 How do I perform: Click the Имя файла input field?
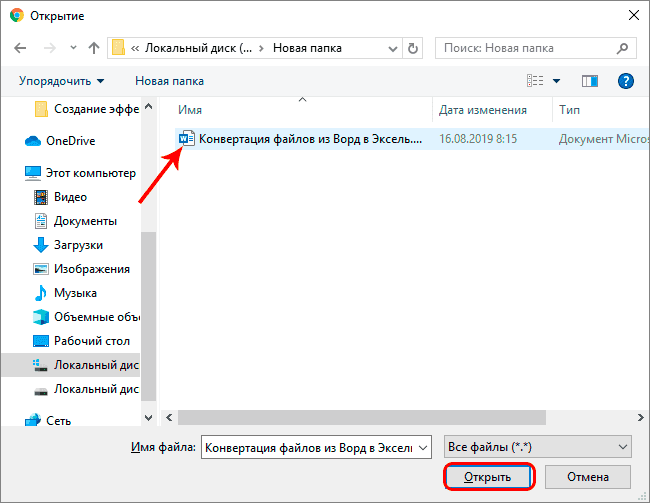(308, 447)
